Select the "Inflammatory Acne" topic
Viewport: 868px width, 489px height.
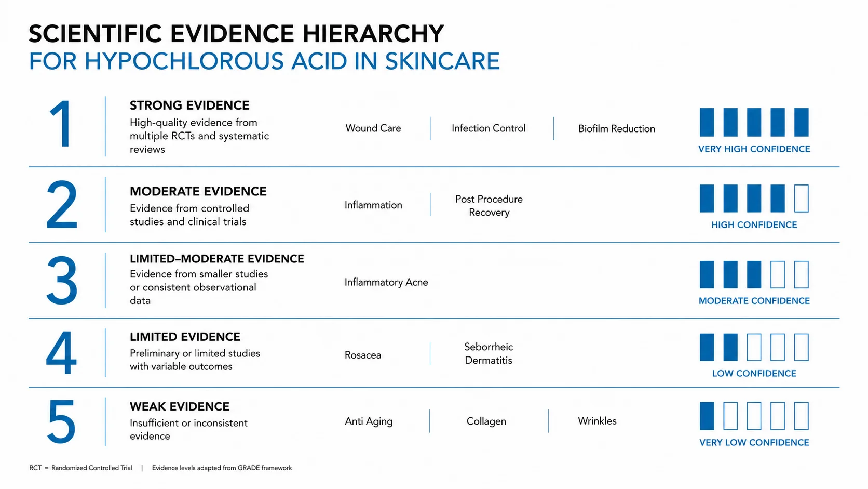point(386,282)
